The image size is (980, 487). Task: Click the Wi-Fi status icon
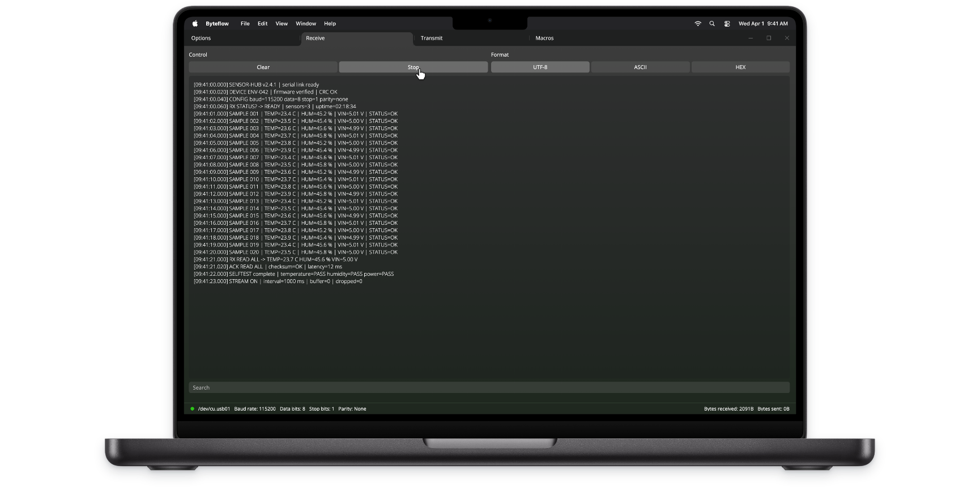[698, 24]
